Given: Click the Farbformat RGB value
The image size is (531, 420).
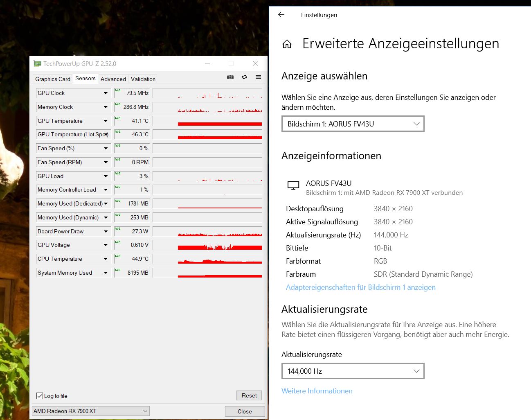Looking at the screenshot, I should [x=380, y=261].
